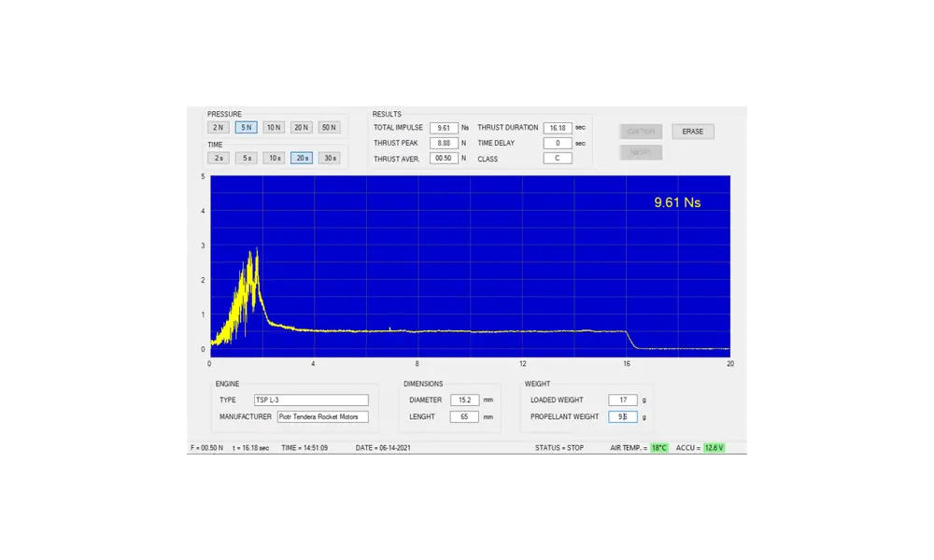Click 't = 16.18 sec' in status bar
The image size is (934, 560).
(250, 448)
